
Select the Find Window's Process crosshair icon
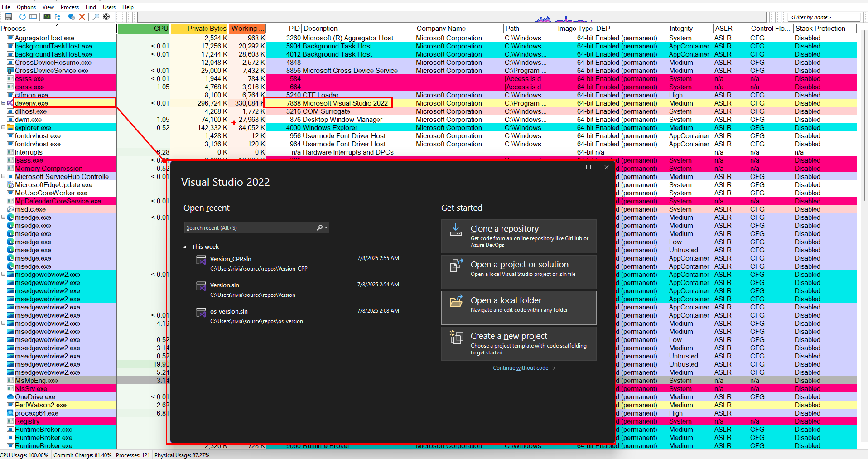[x=106, y=17]
